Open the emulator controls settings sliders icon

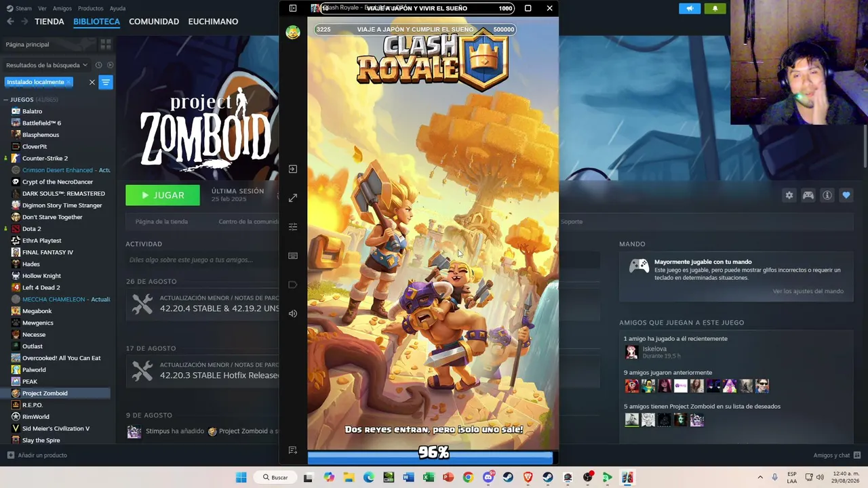tap(293, 227)
